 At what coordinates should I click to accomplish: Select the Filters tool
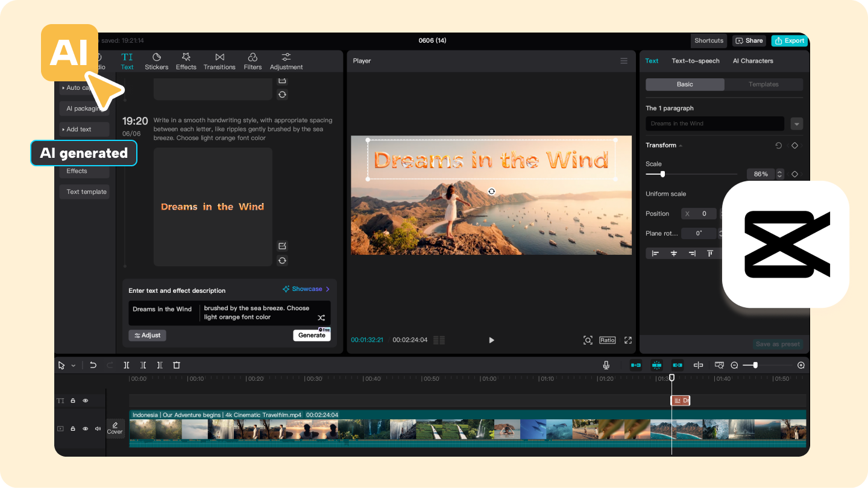point(253,61)
